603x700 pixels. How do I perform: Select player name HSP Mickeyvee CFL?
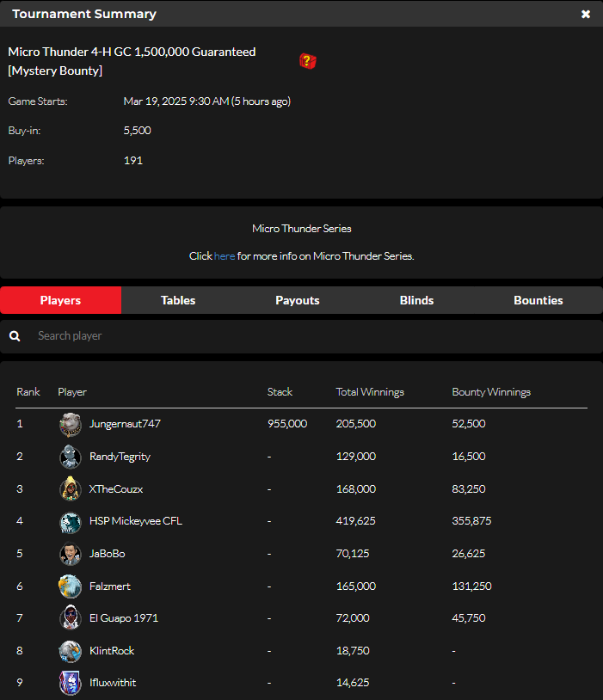click(136, 521)
